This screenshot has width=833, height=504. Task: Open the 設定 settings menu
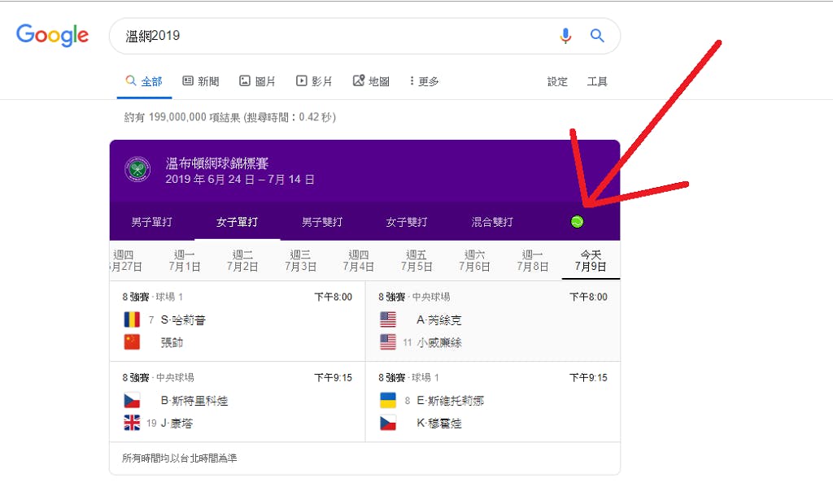coord(557,81)
